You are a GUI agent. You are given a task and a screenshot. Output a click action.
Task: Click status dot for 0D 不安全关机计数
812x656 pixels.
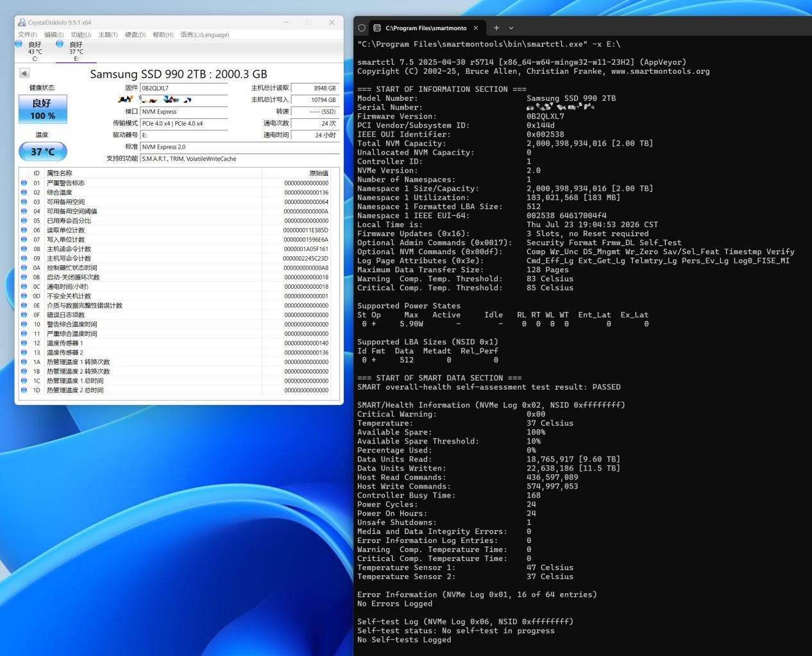(24, 296)
